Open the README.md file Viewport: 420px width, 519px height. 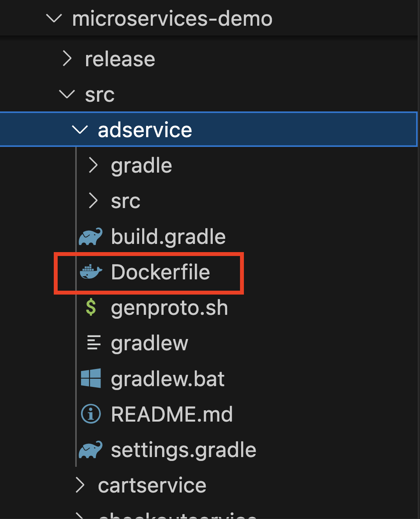[x=171, y=414]
